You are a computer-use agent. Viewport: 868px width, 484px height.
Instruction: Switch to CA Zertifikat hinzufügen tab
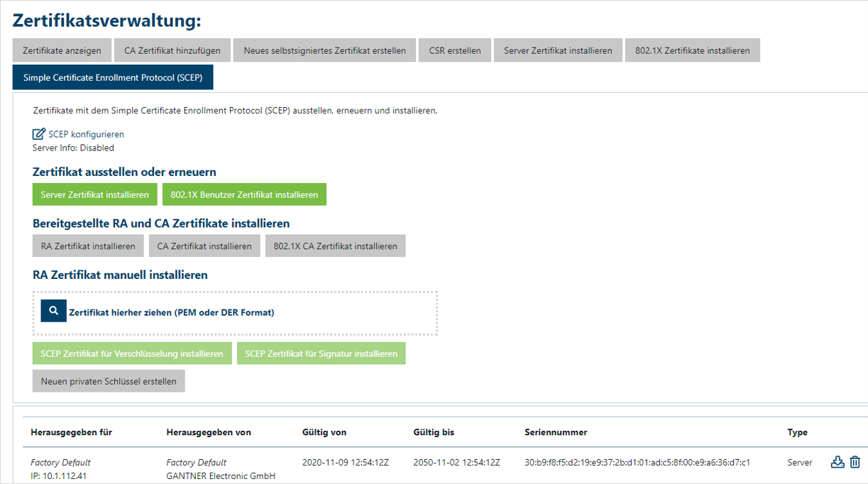(172, 50)
